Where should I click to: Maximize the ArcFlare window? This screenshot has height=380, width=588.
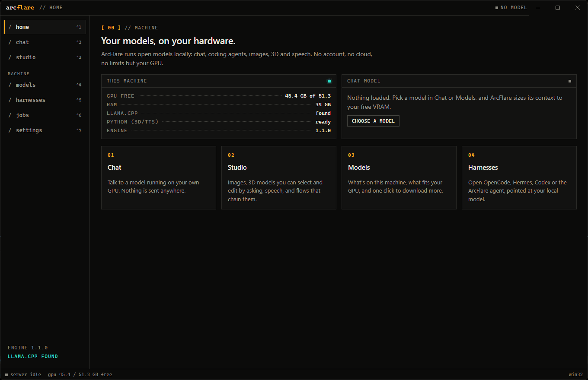point(558,8)
